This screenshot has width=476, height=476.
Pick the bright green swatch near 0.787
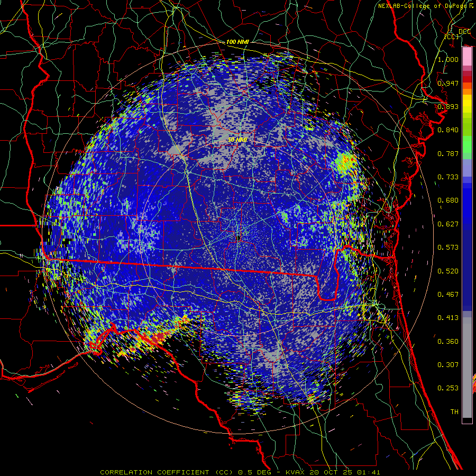coord(467,147)
